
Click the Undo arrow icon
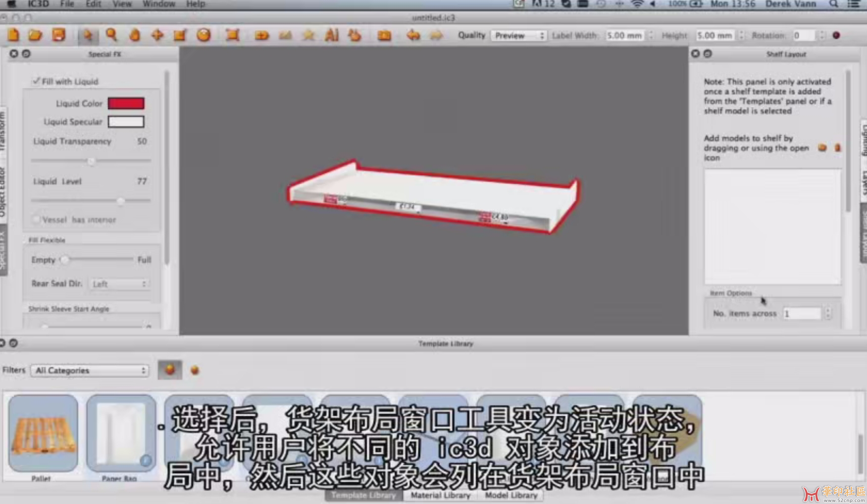[x=413, y=35]
